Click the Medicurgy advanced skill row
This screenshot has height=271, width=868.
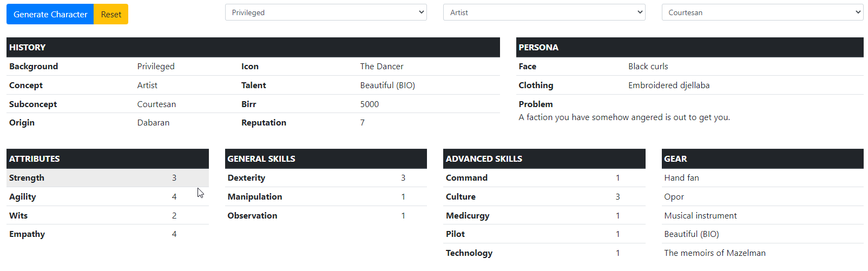click(544, 215)
